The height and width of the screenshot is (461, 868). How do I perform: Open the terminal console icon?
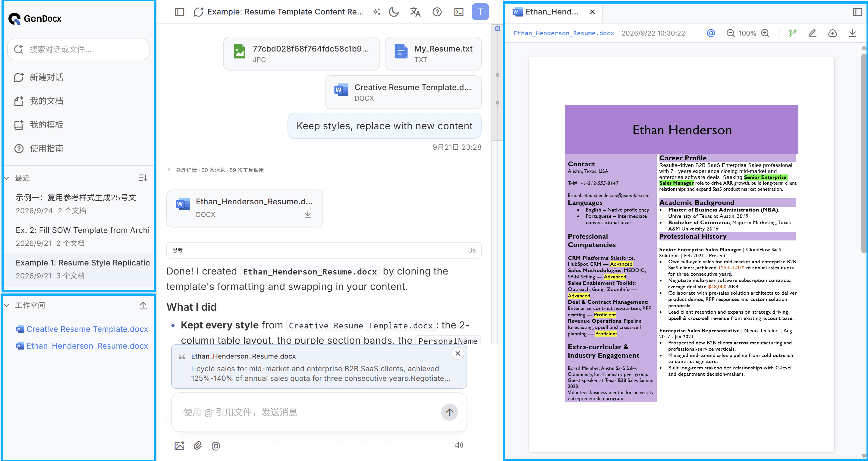(459, 12)
